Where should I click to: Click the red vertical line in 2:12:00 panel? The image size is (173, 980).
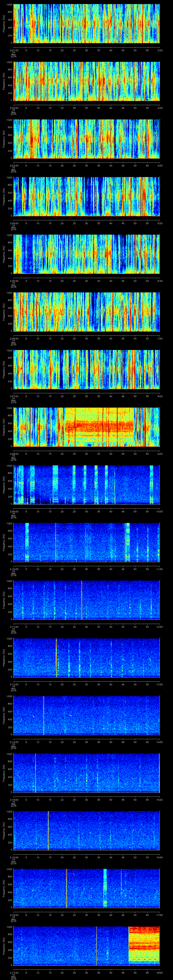[x=56, y=657]
